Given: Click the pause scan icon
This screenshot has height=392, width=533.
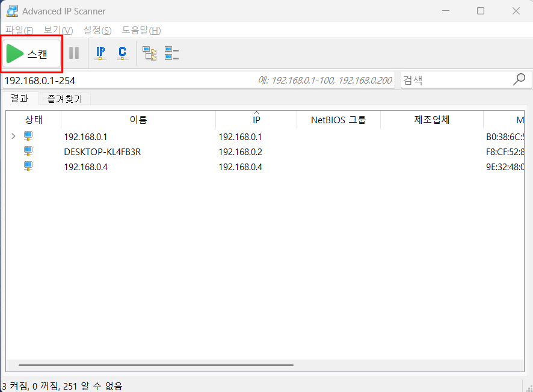Looking at the screenshot, I should (74, 54).
